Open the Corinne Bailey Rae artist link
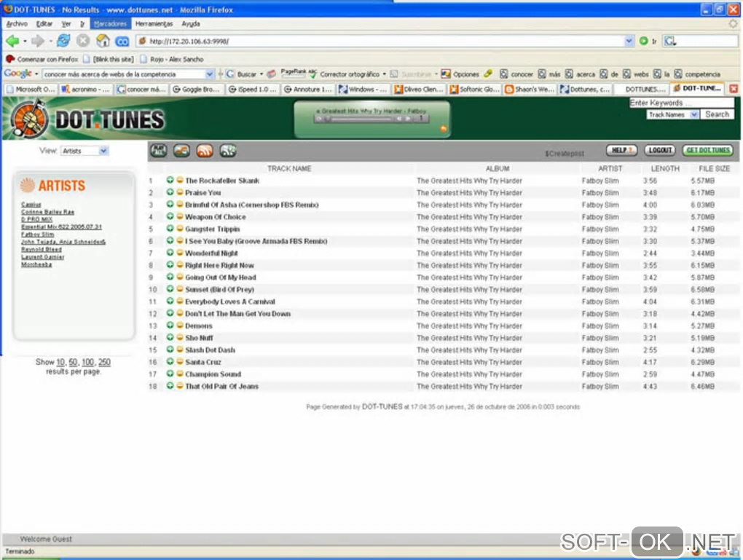This screenshot has width=743, height=560. point(47,212)
